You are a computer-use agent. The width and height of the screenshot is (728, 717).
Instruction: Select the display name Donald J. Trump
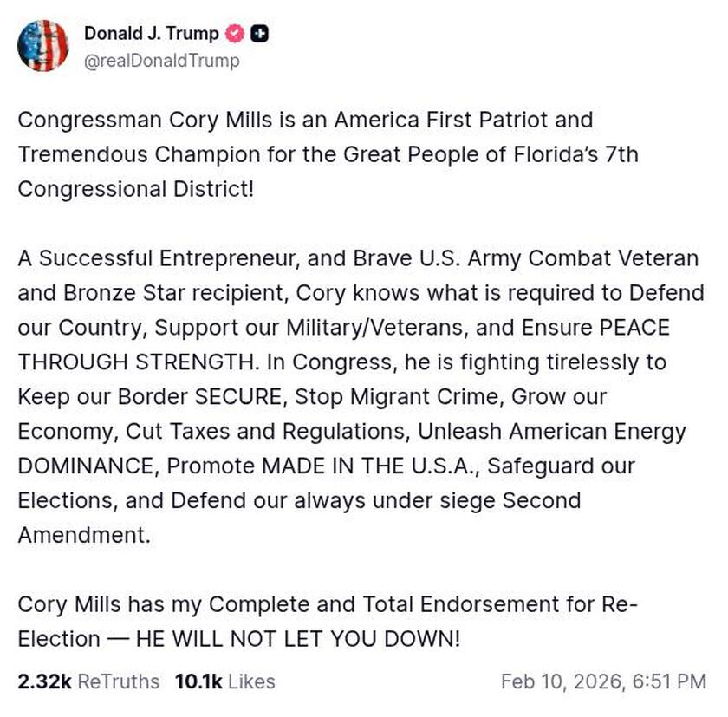point(151,34)
